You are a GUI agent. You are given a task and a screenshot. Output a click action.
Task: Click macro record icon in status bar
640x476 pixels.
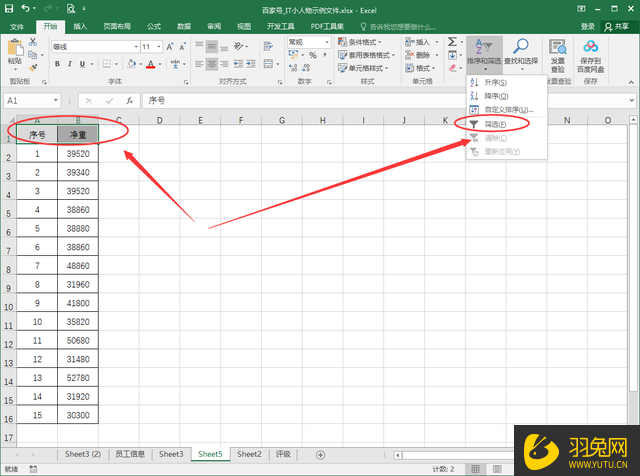click(x=33, y=469)
